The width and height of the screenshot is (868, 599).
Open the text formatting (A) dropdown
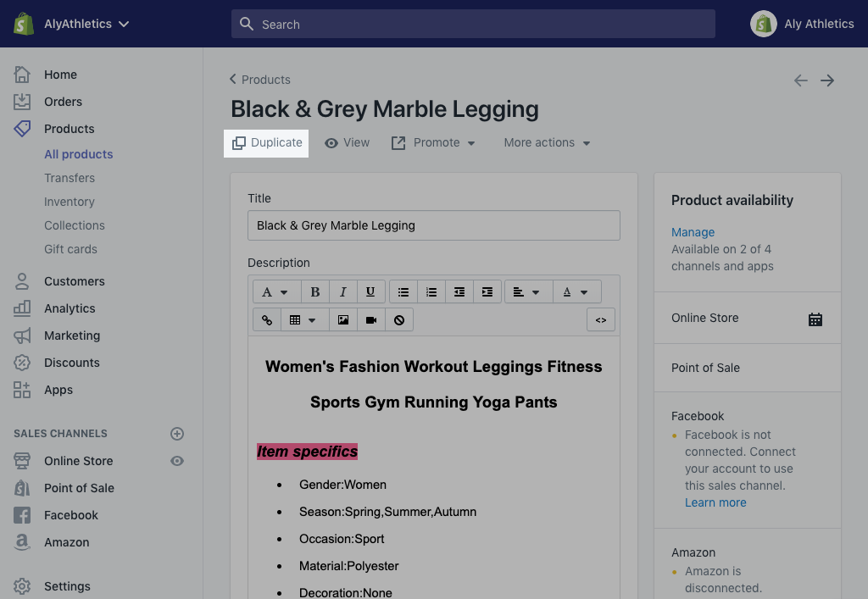277,292
